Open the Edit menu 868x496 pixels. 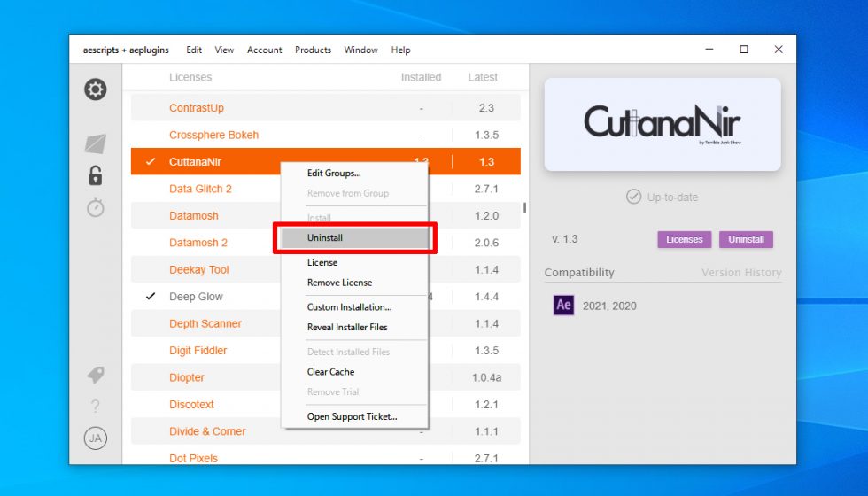click(x=194, y=50)
